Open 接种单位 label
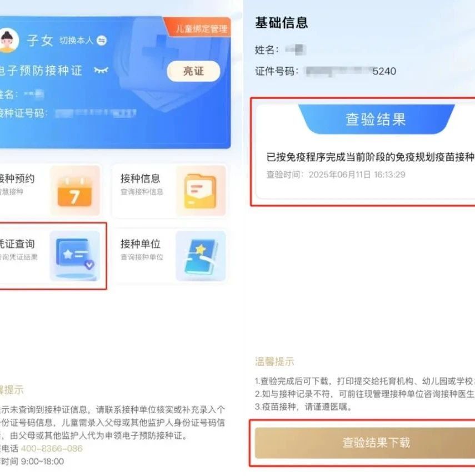Viewport: 475px width, 476px height. point(140,244)
